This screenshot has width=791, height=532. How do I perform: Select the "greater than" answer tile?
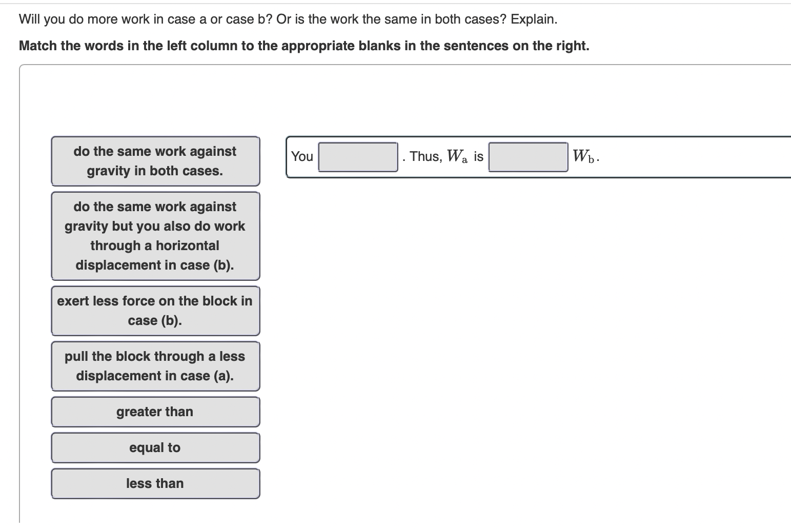coord(155,412)
